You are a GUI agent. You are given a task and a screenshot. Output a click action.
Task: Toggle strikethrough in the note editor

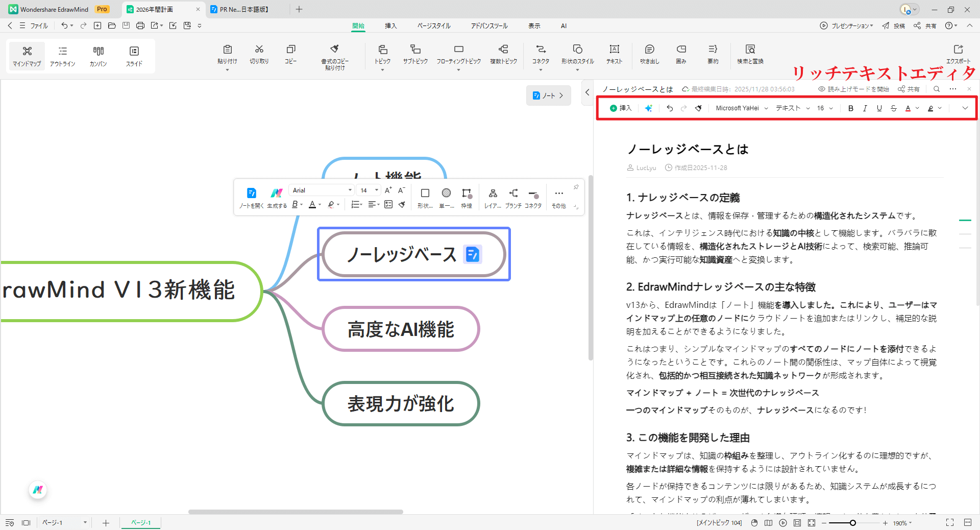(x=893, y=108)
